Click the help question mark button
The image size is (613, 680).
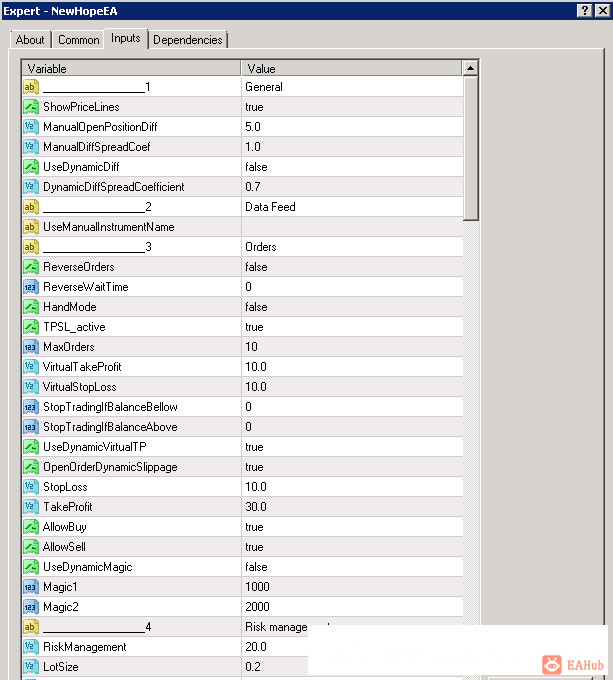point(585,10)
